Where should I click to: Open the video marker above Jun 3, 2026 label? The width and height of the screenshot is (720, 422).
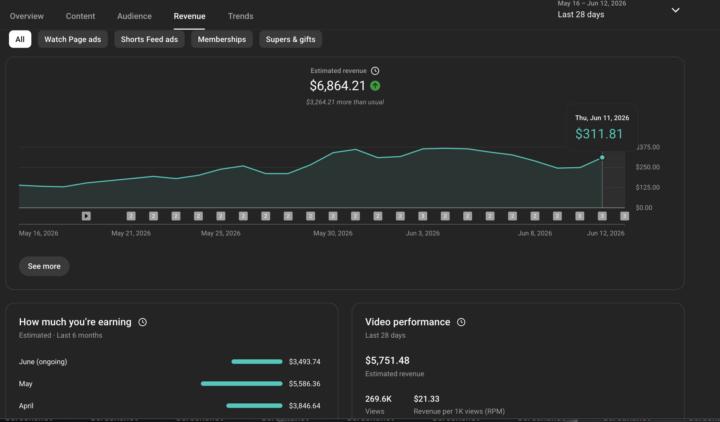422,216
